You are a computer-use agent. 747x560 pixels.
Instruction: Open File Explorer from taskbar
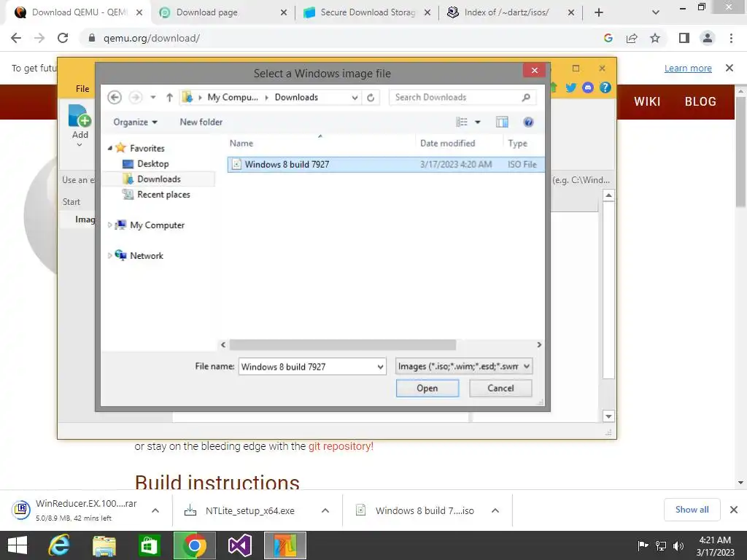tap(104, 545)
